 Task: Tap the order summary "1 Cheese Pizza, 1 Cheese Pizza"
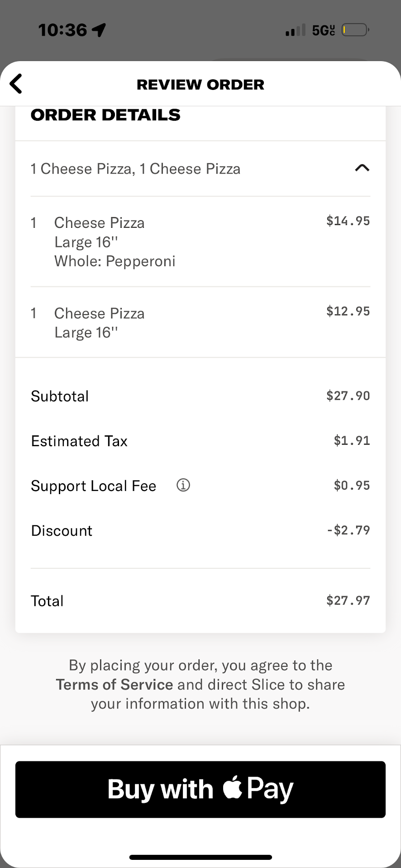pyautogui.click(x=135, y=169)
